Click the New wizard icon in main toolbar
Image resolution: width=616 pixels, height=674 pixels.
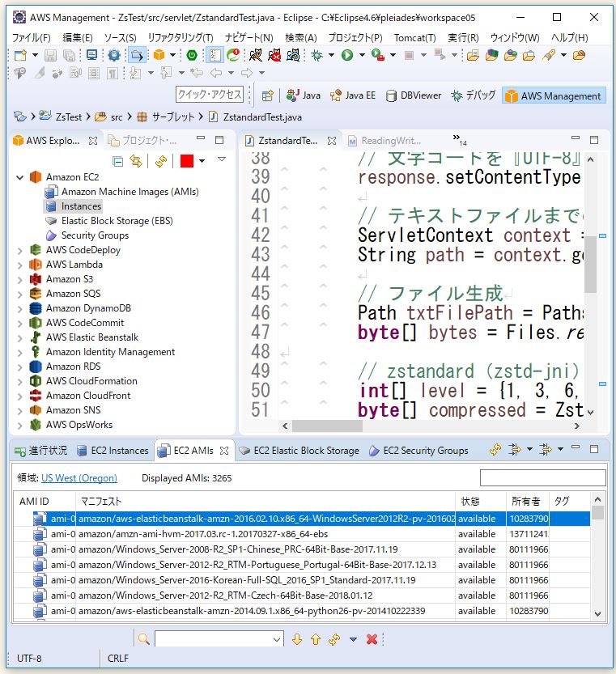(x=20, y=55)
